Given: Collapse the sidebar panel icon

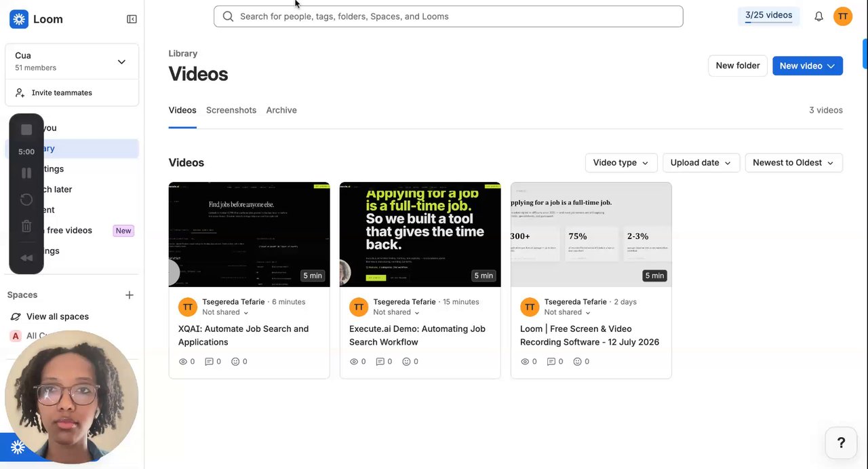Looking at the screenshot, I should tap(132, 19).
